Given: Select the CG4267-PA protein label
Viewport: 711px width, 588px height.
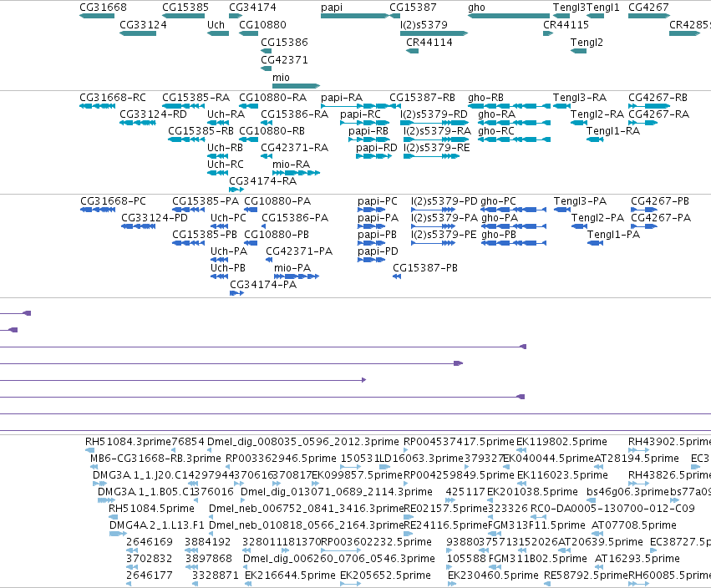Looking at the screenshot, I should [x=661, y=218].
